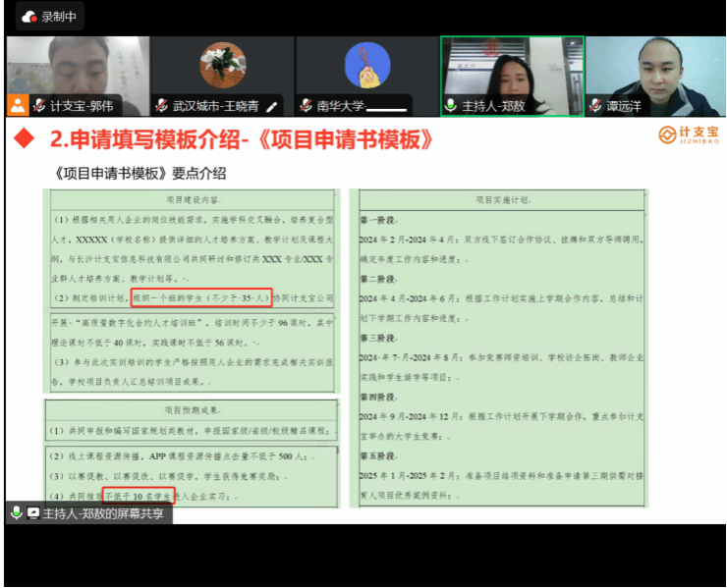Screen dimensions: 727x588
Task: Click the 录制中 recording status label
Action: click(58, 17)
